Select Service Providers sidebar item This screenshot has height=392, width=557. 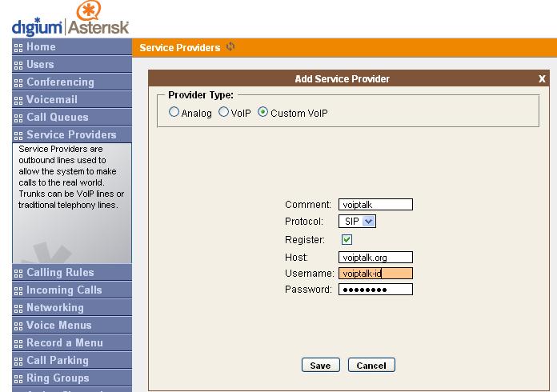click(x=72, y=134)
